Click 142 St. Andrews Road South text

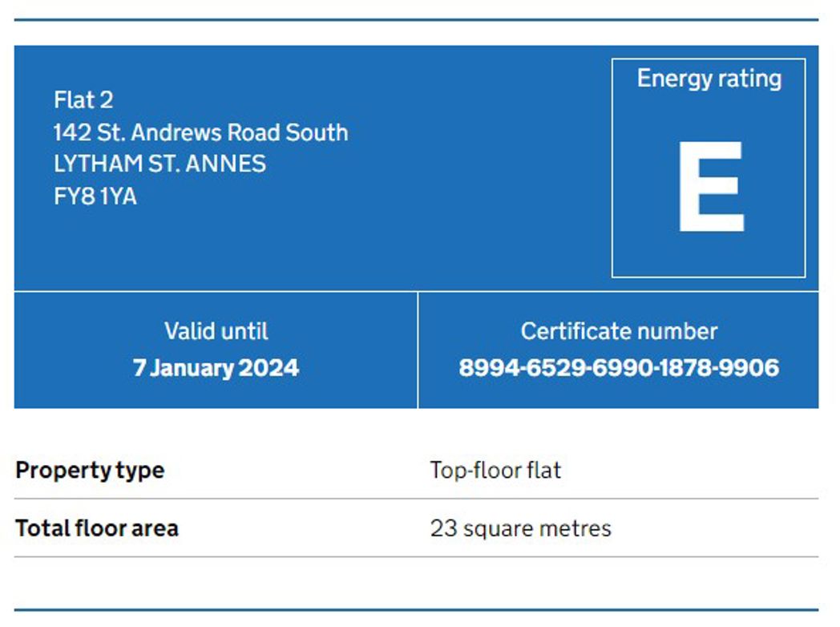coord(201,132)
